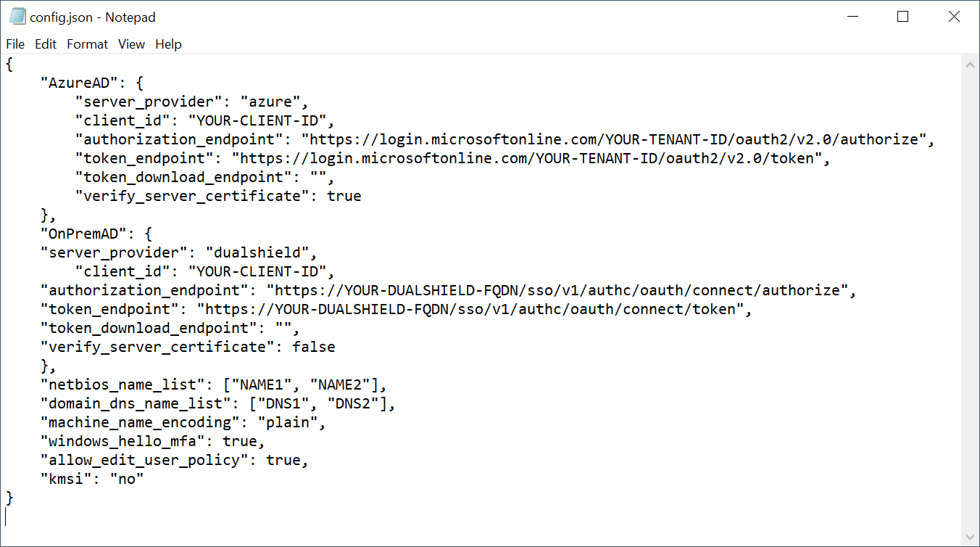Click the scrollbar down arrow

971,537
